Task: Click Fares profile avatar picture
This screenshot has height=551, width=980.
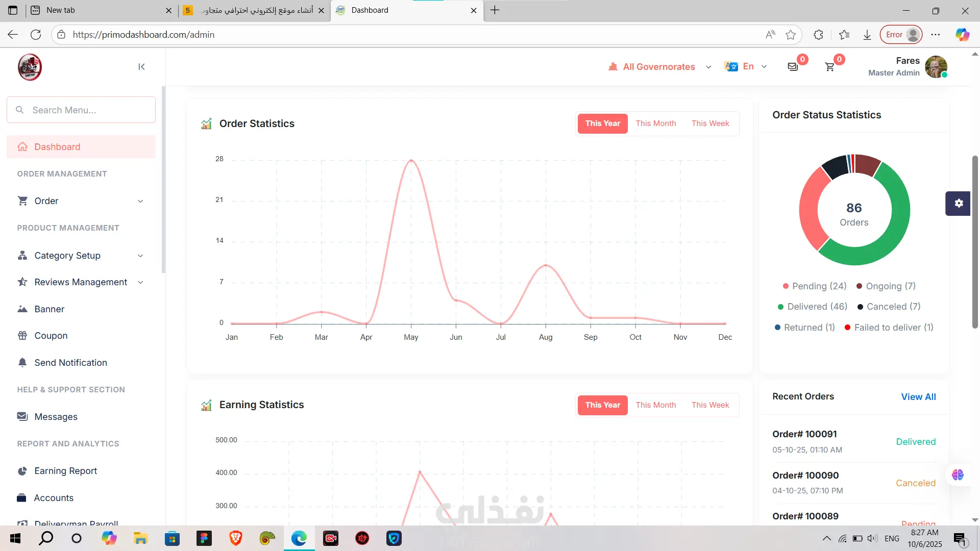Action: click(936, 67)
